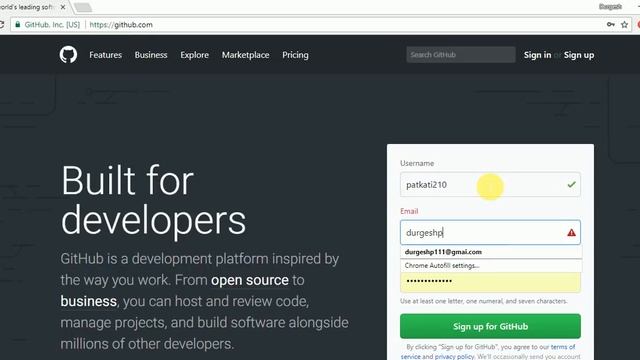Open the Marketplace menu item
Screen dimensions: 640x360
pyautogui.click(x=245, y=55)
